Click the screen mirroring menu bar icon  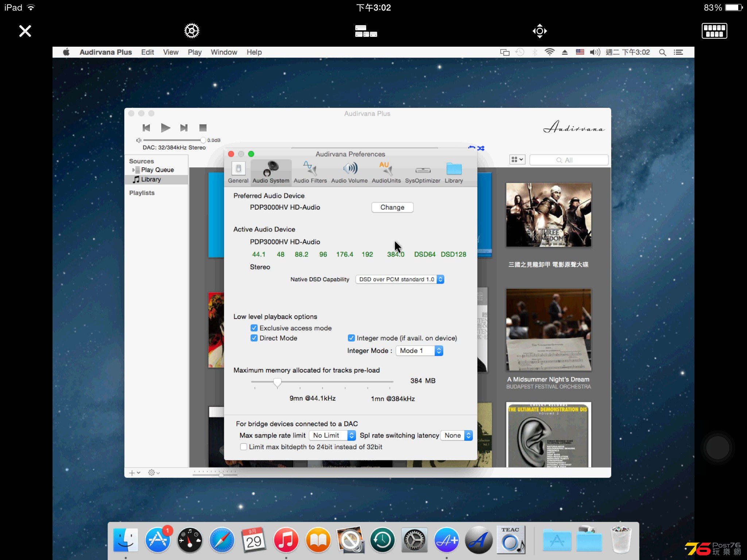505,52
